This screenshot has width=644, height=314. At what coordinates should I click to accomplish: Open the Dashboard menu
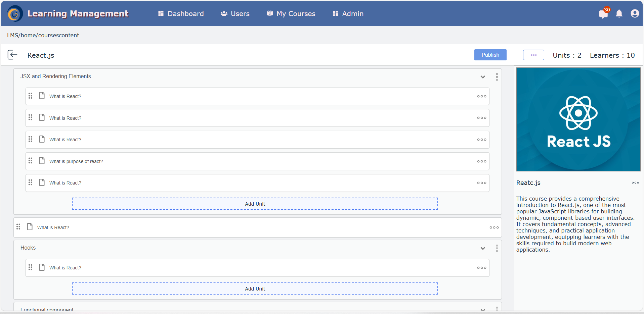coord(181,13)
